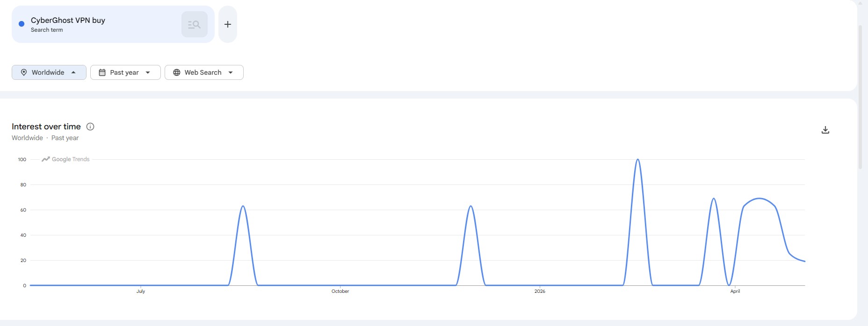Screen dimensions: 868x326
Task: Click the blue dot next to the search term
Action: 22,24
